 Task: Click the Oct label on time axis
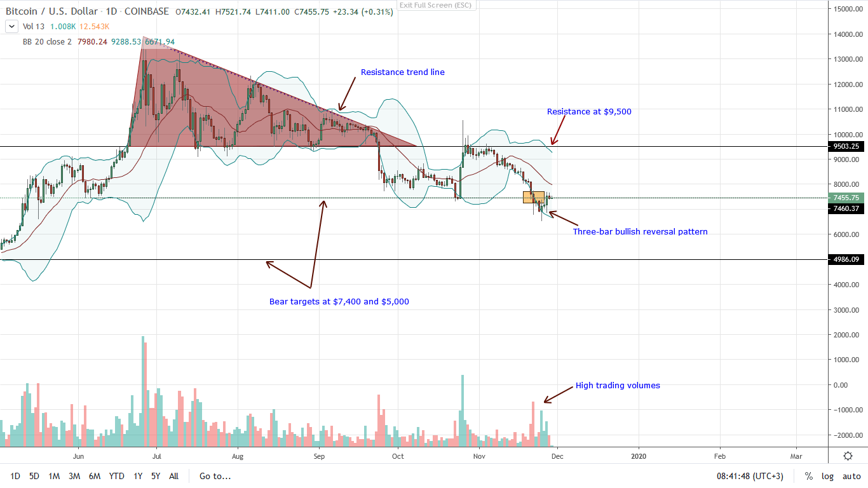click(x=398, y=456)
